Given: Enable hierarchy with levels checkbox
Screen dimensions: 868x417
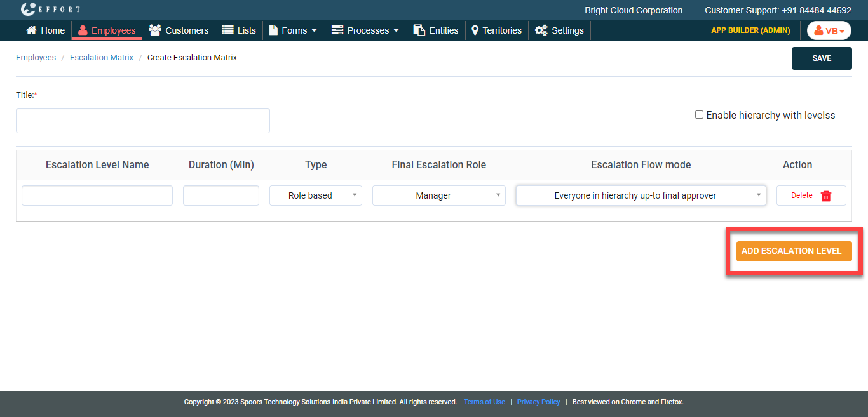Looking at the screenshot, I should [x=699, y=115].
